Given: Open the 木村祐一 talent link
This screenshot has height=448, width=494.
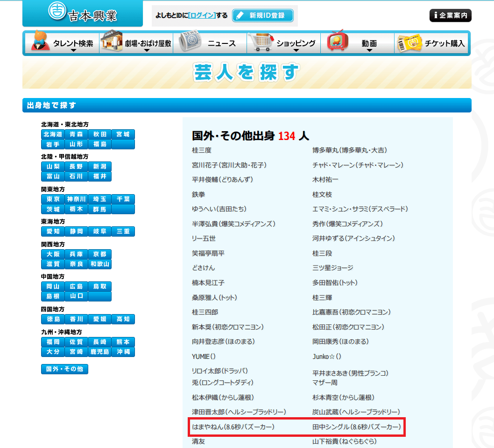Looking at the screenshot, I should tap(325, 180).
